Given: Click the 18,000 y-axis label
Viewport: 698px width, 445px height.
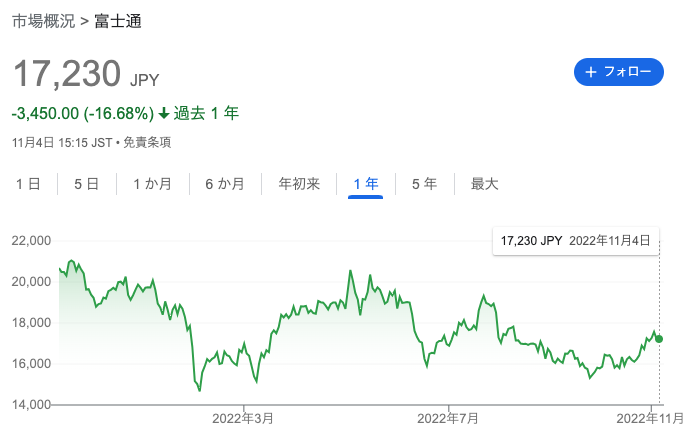Looking at the screenshot, I should (31, 323).
